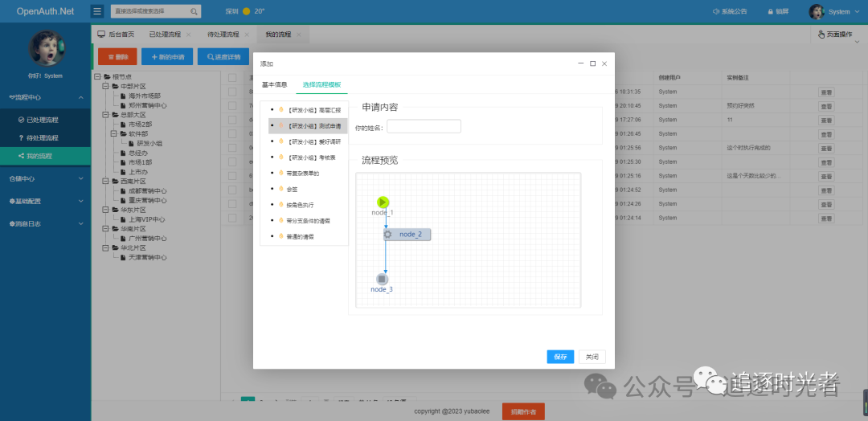
Task: Click the blue 保存 button
Action: pyautogui.click(x=560, y=357)
